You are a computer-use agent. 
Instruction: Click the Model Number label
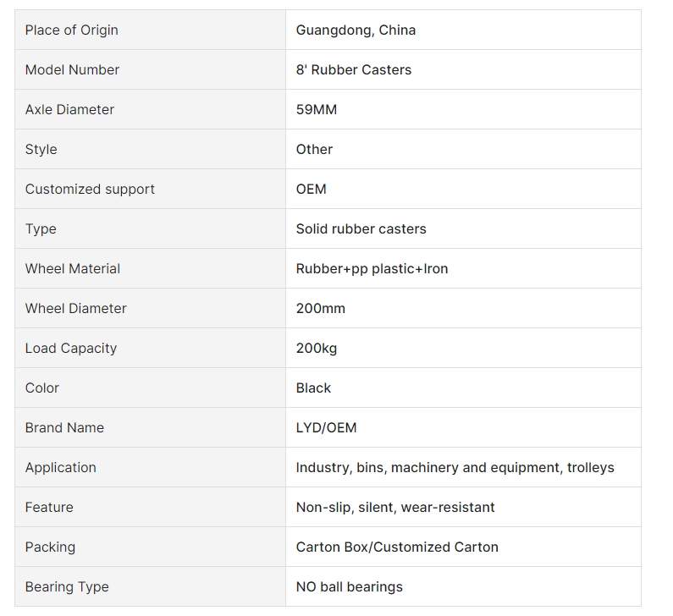(x=72, y=69)
